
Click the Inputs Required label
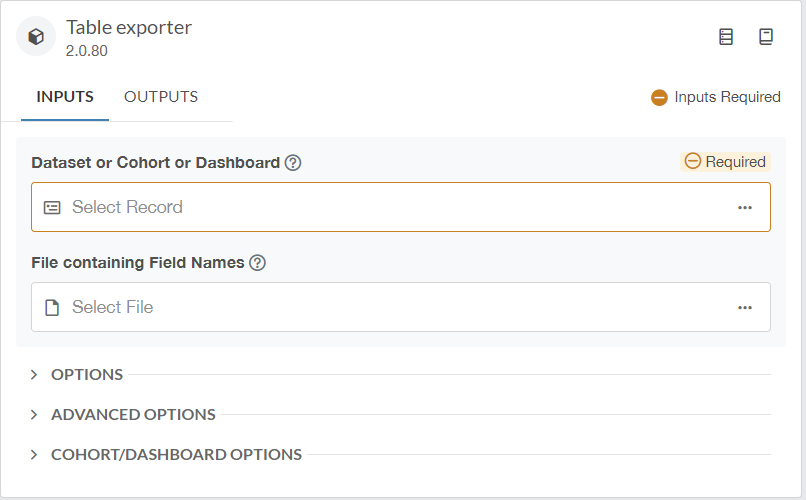tap(727, 97)
